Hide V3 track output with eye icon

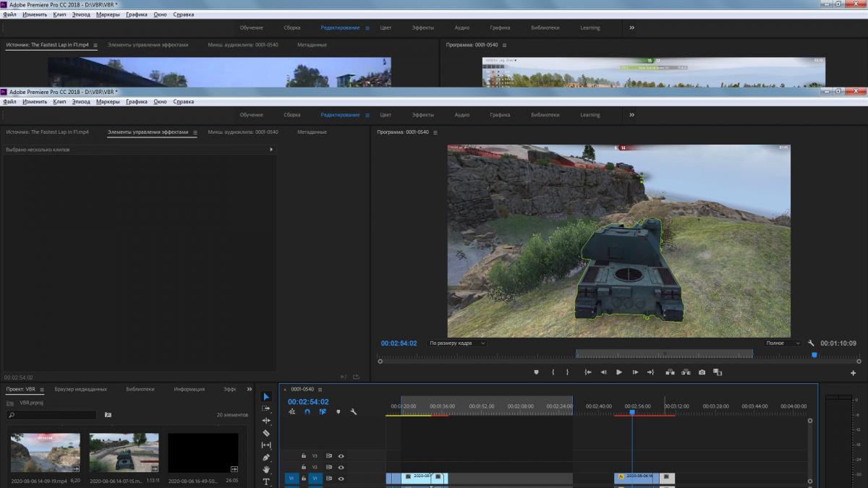click(341, 456)
